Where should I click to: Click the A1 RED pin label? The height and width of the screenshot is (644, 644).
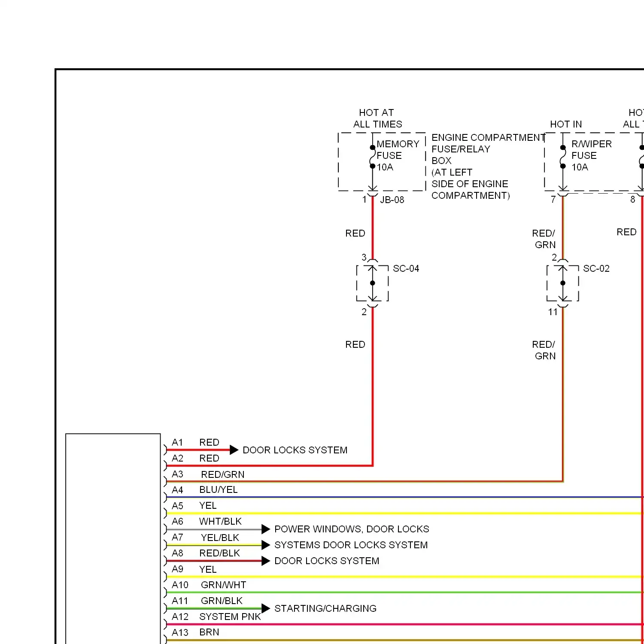pyautogui.click(x=195, y=442)
